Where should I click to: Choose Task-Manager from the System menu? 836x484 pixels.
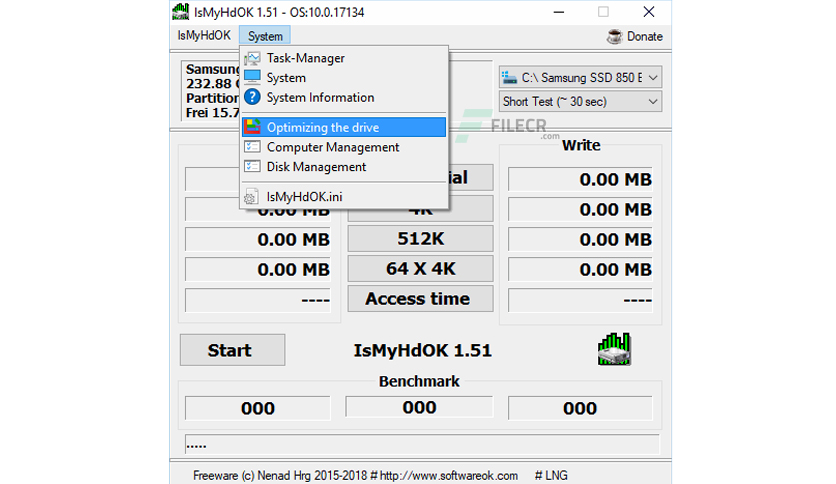344,58
